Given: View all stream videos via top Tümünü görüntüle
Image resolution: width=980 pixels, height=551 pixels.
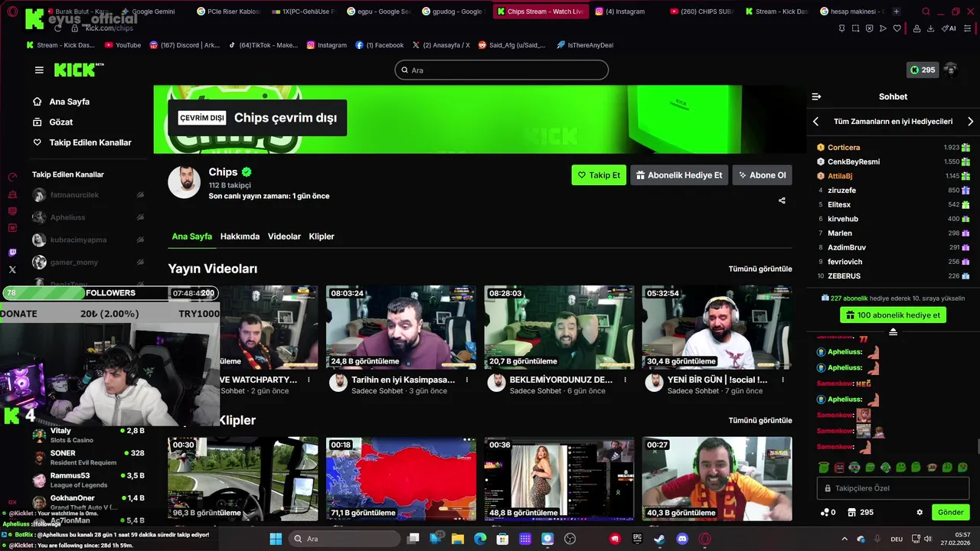Looking at the screenshot, I should click(760, 269).
